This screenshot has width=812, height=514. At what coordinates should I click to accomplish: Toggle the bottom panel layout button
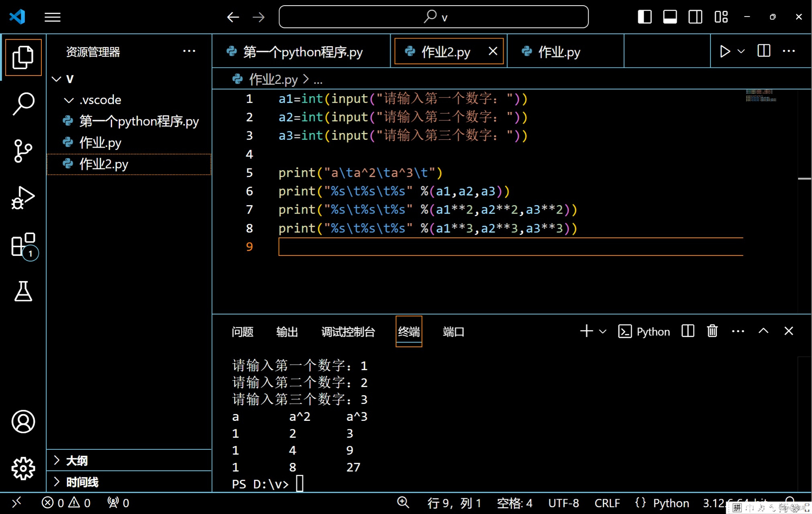tap(670, 17)
